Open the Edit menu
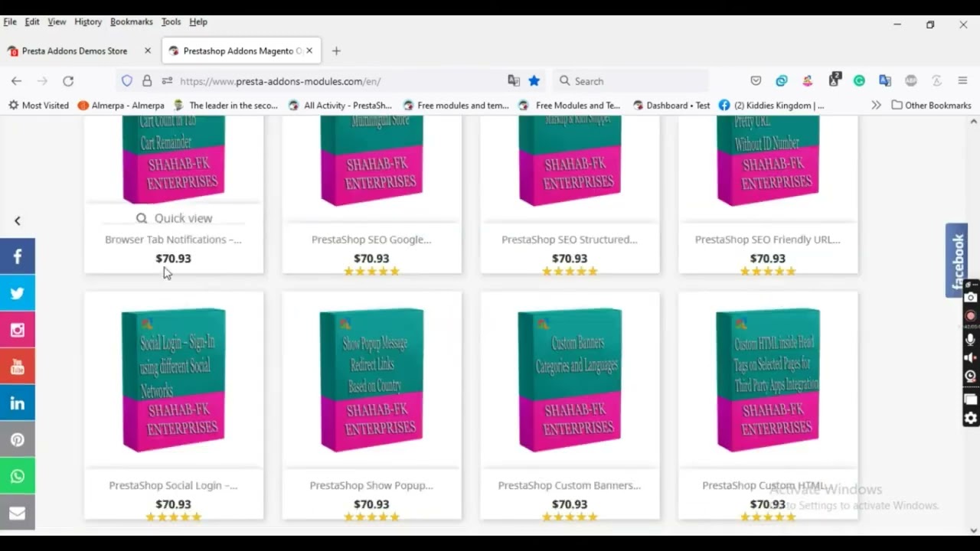The width and height of the screenshot is (980, 551). click(32, 21)
